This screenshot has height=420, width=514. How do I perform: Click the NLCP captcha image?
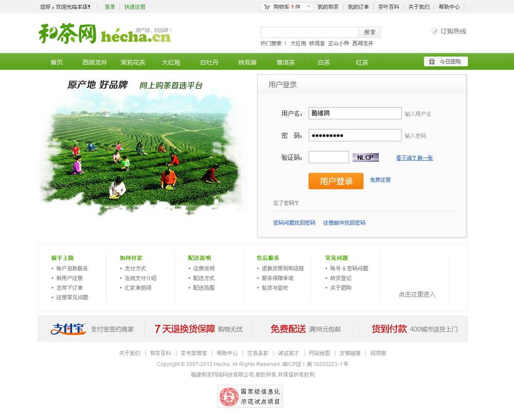coord(365,158)
